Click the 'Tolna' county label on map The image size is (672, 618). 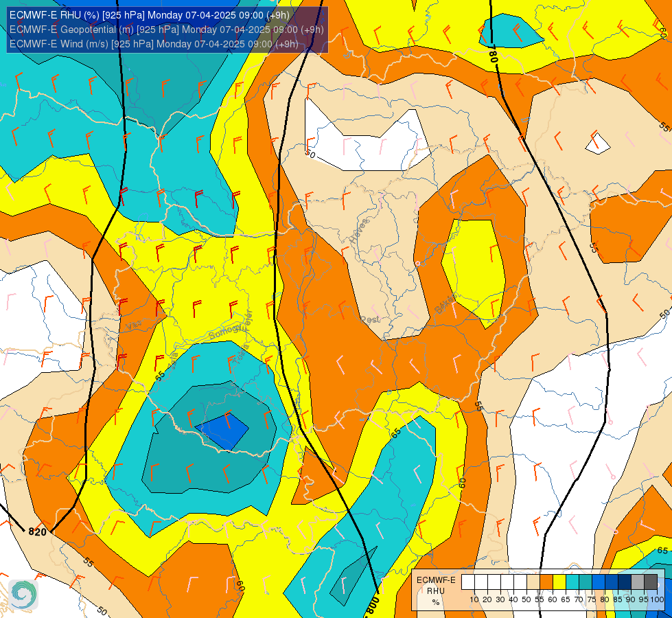(x=242, y=353)
